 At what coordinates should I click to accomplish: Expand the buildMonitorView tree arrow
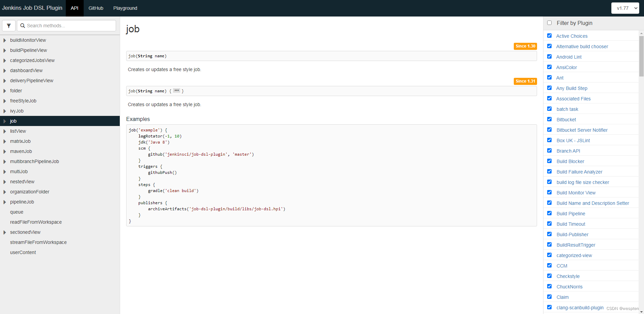pos(5,40)
